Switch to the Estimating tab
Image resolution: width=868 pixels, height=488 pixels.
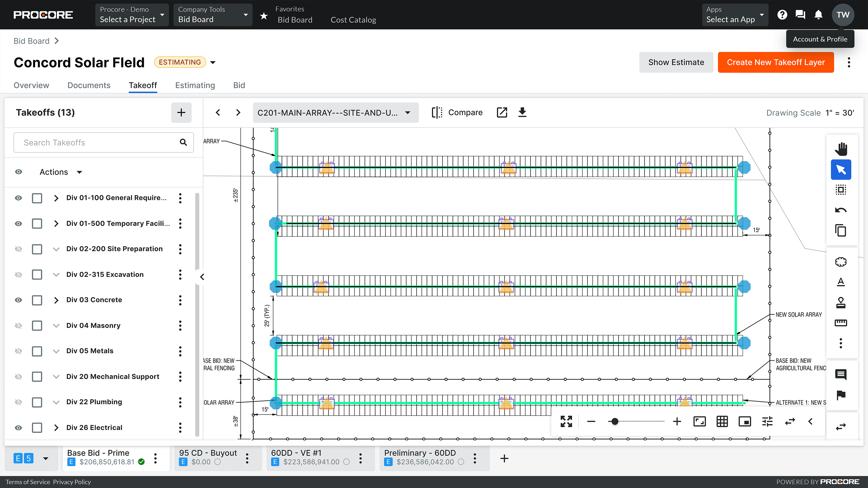point(195,85)
